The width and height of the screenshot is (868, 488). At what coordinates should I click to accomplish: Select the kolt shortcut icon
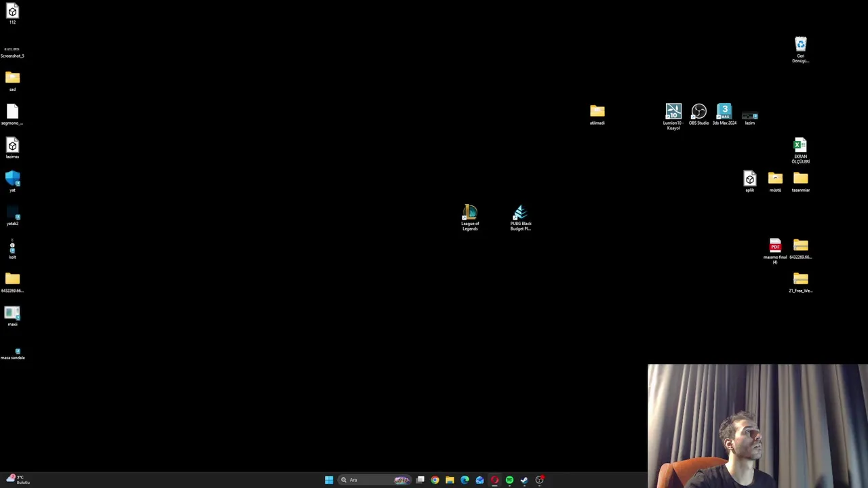point(12,249)
